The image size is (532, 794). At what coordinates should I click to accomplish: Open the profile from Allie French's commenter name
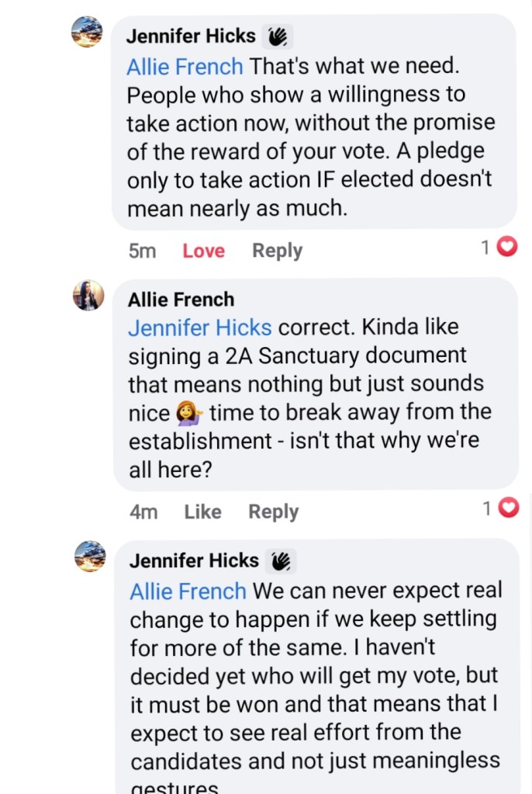181,299
